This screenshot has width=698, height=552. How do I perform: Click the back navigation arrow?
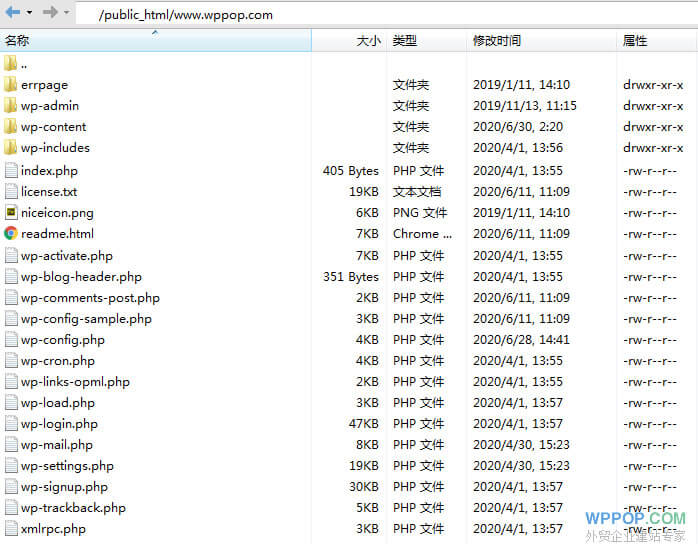[12, 13]
